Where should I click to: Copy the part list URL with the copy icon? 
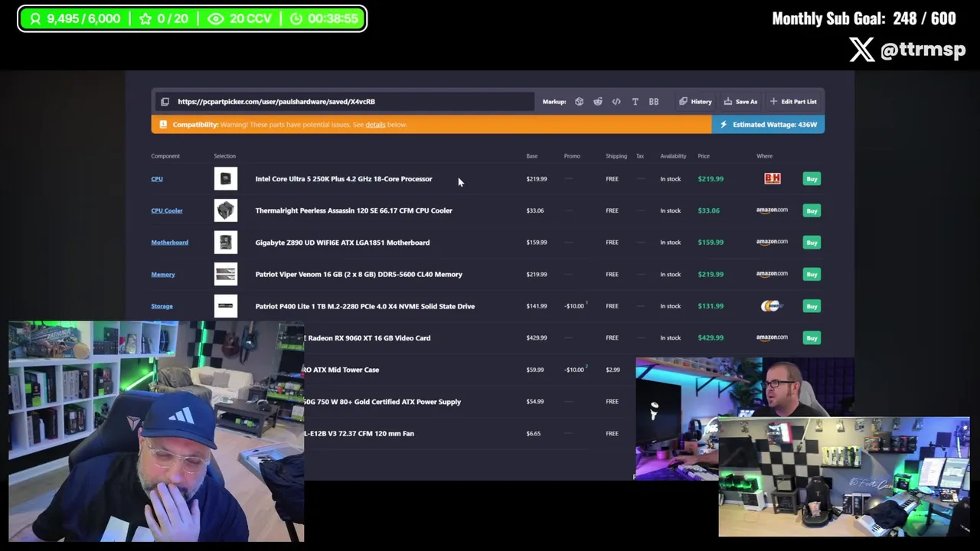pyautogui.click(x=165, y=102)
